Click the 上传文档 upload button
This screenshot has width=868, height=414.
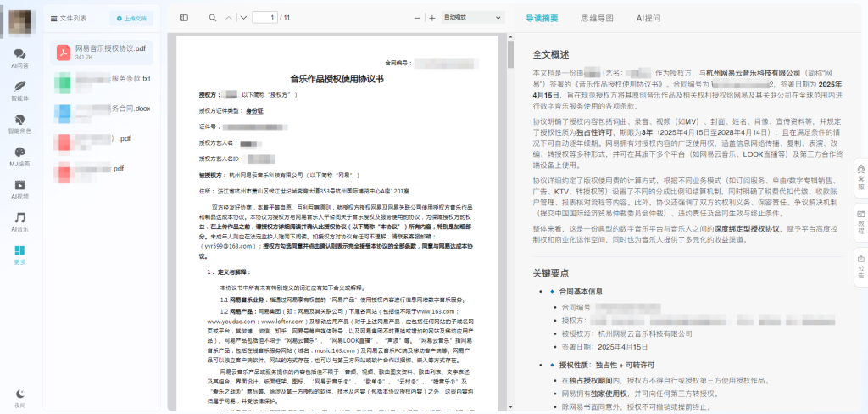(x=131, y=18)
